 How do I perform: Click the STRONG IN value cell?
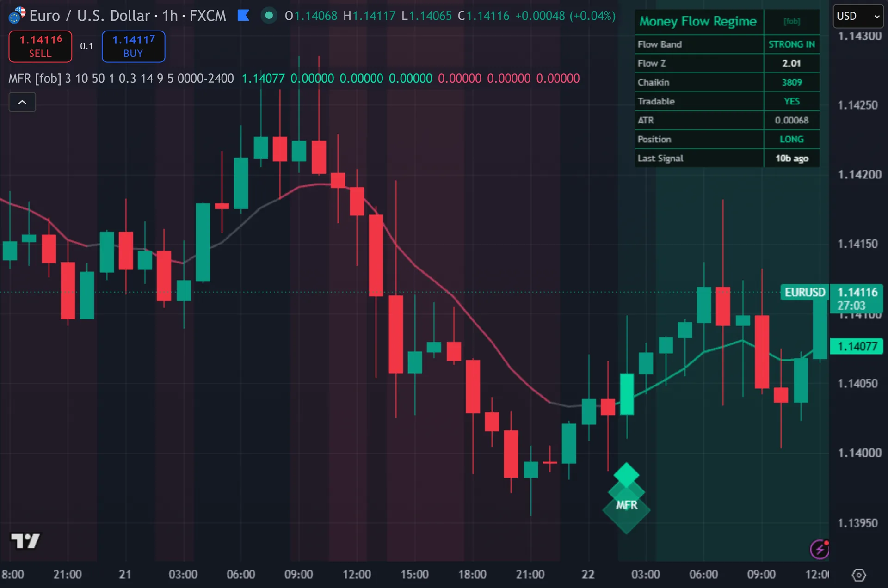(x=792, y=44)
